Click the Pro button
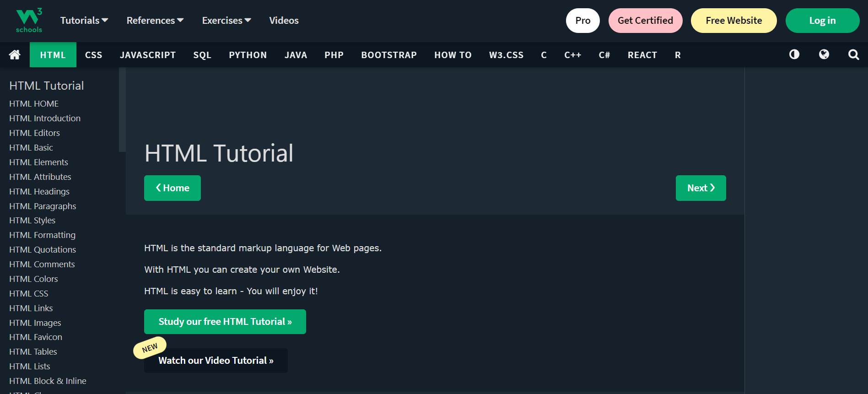The height and width of the screenshot is (394, 868). pyautogui.click(x=583, y=21)
